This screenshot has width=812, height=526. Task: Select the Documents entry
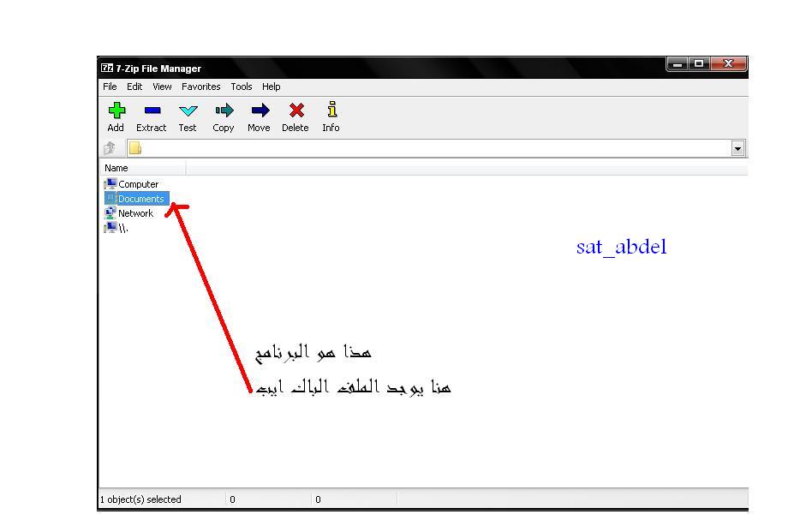[137, 198]
